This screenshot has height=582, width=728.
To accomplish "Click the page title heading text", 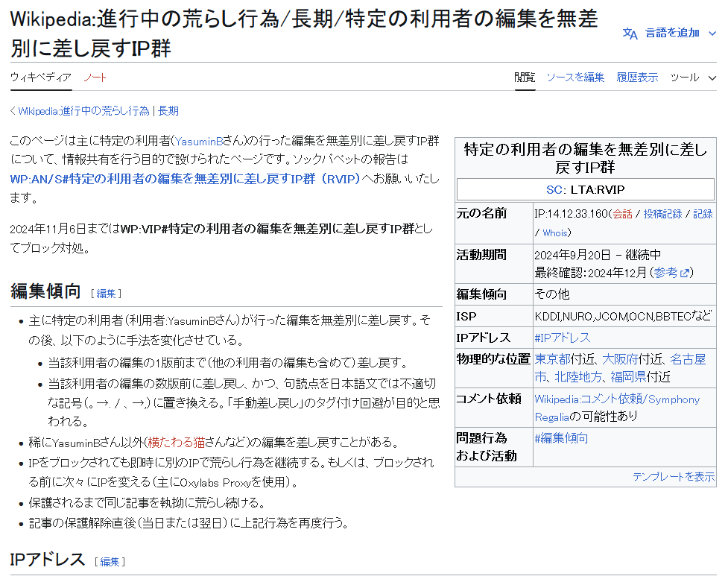I will [x=304, y=34].
